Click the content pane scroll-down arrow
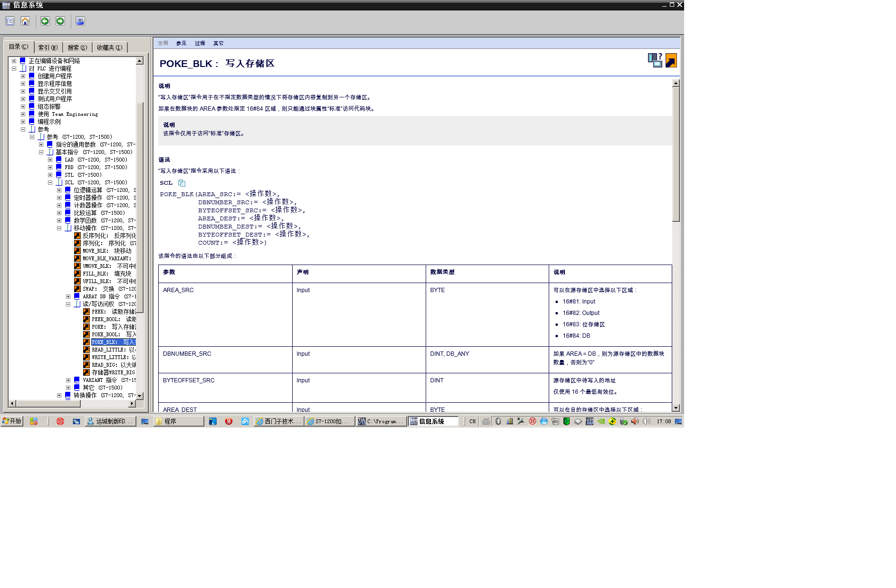 point(676,408)
